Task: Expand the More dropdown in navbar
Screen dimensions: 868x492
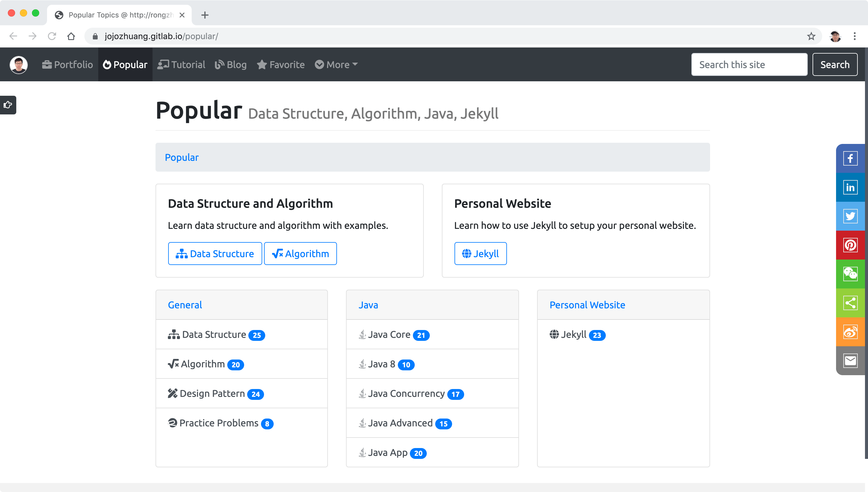Action: [x=336, y=64]
